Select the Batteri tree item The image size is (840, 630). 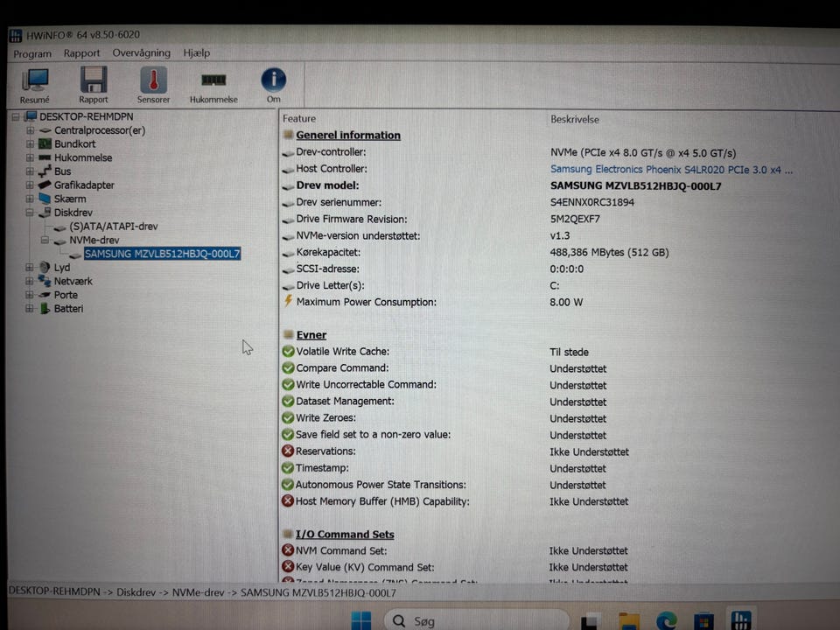tap(68, 309)
